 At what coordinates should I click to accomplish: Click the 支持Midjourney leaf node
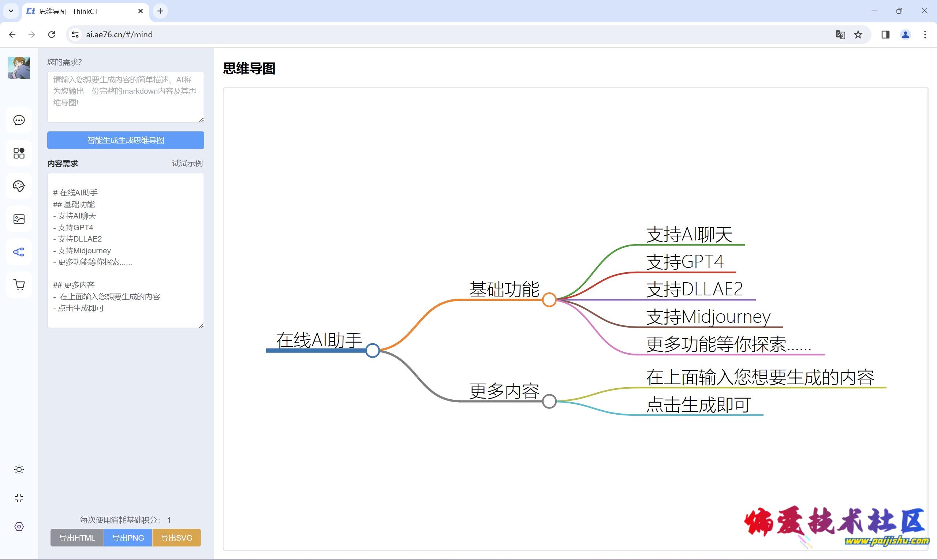pos(708,317)
